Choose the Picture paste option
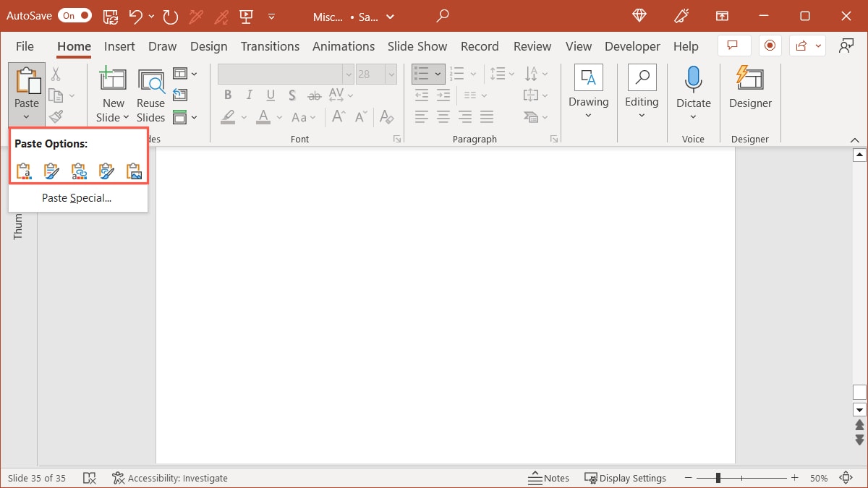868x488 pixels. point(134,171)
